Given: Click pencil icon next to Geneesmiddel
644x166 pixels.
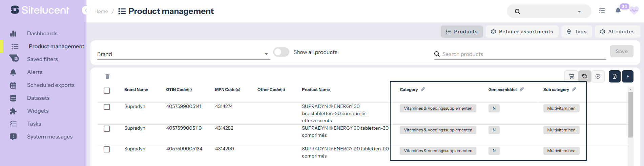Looking at the screenshot, I should coord(522,90).
